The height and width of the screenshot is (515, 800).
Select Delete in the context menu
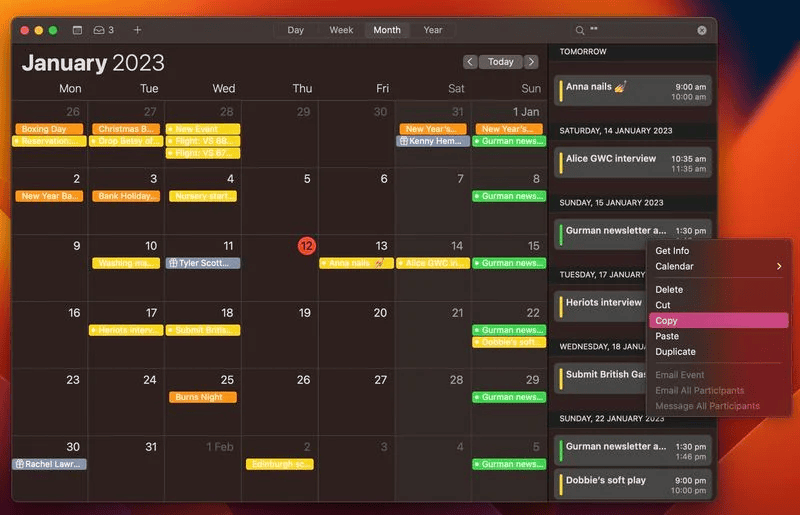coord(669,290)
